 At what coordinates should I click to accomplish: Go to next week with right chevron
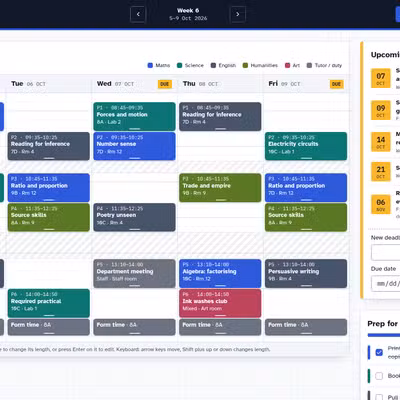(238, 14)
